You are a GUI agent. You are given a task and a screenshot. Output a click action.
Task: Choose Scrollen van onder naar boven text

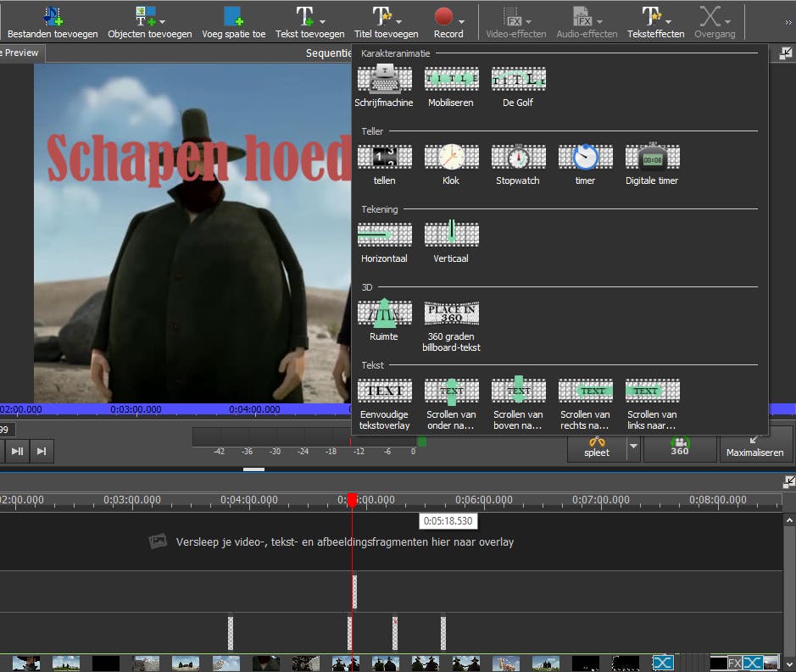click(x=451, y=404)
